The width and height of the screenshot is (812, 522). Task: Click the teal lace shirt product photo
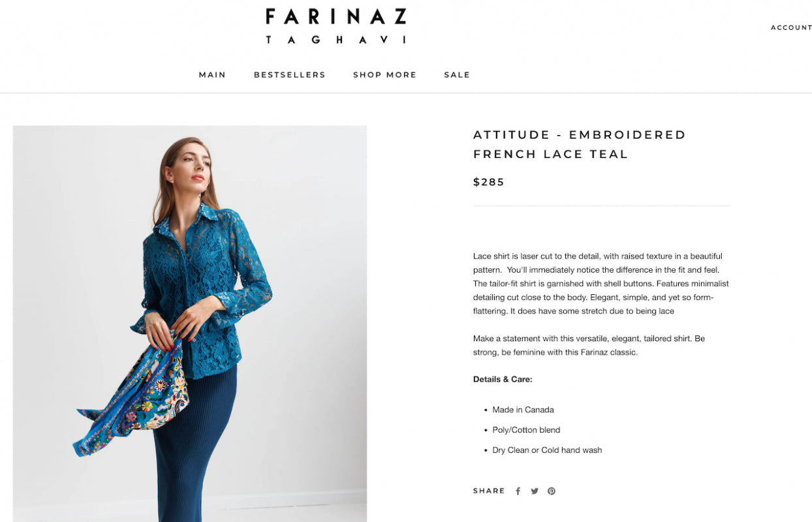point(190,324)
